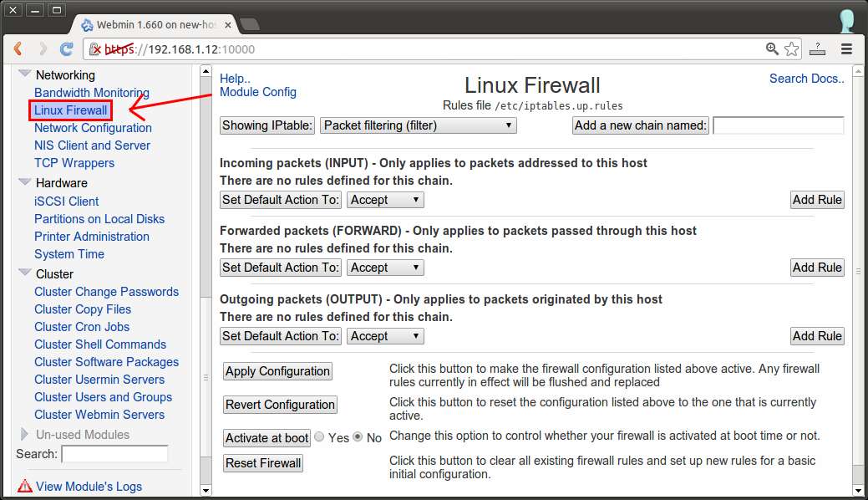
Task: Open Cluster Cron Jobs
Action: point(82,326)
